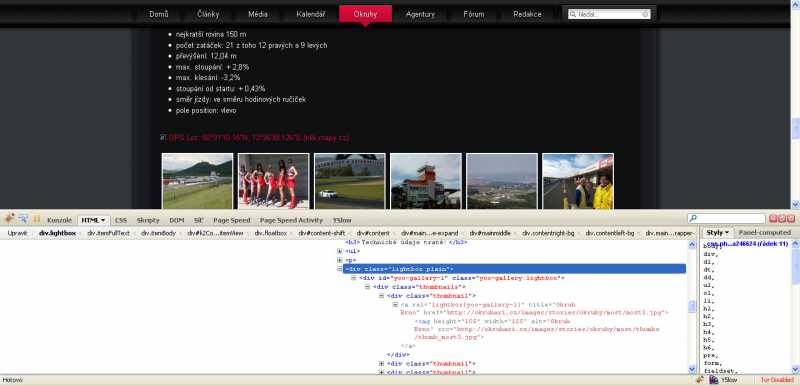Switch to the DOM tab
This screenshot has width=800, height=386.
(177, 220)
